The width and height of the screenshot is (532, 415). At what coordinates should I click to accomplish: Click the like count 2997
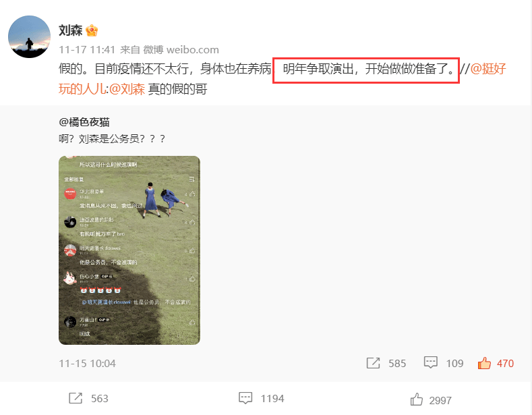[x=440, y=400]
